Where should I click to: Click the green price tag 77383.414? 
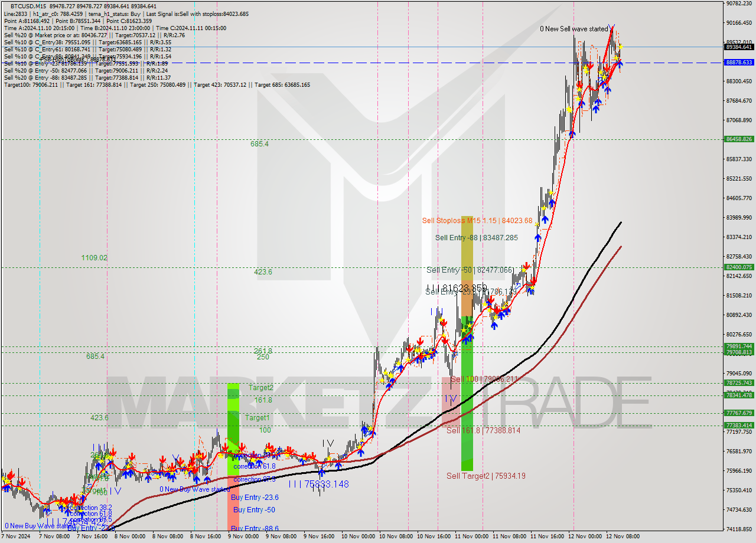point(738,426)
